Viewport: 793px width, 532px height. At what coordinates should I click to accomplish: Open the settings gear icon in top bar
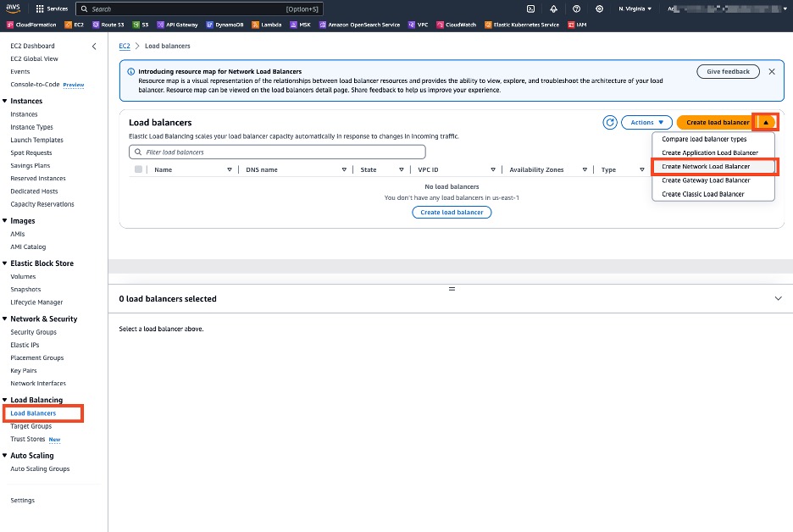[x=599, y=8]
